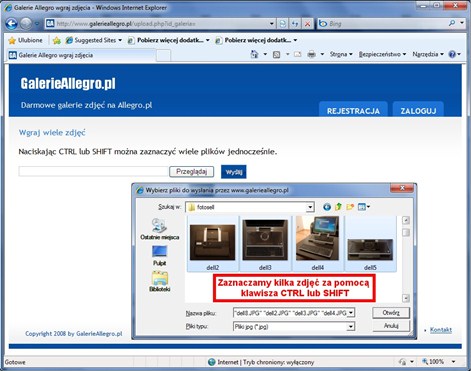Viewport: 471px width, 371px height.
Task: Click the search magnifier icon
Action: [452, 23]
